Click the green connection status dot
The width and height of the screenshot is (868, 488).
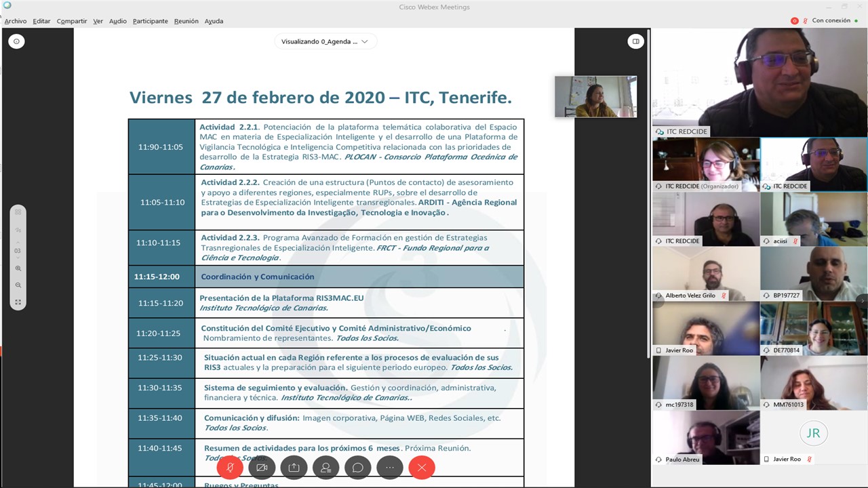(x=856, y=21)
